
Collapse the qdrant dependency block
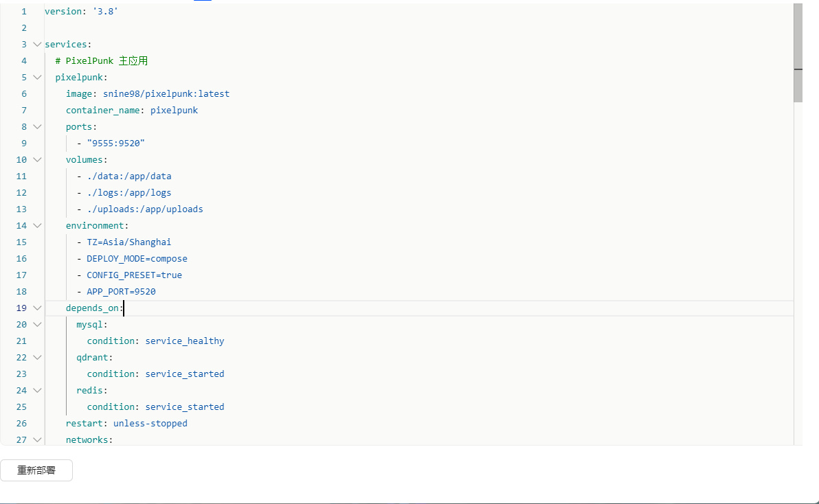[x=37, y=358]
